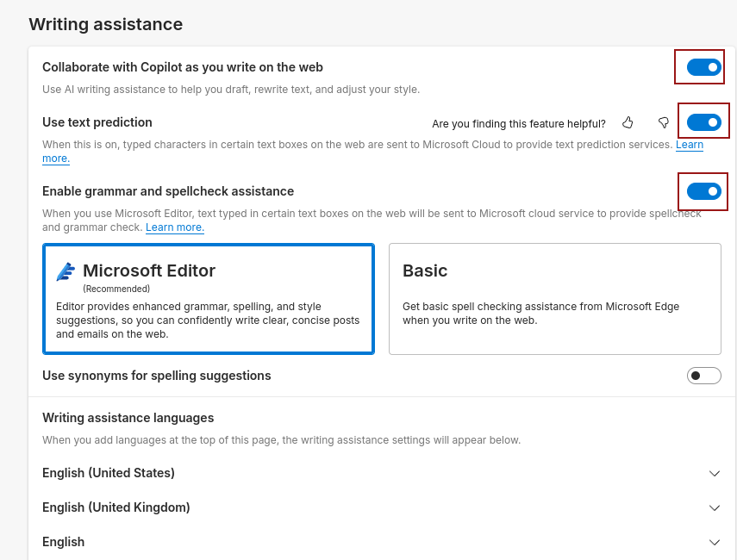Disable the Use text prediction toggle
Viewport: 737px width, 560px height.
(703, 122)
